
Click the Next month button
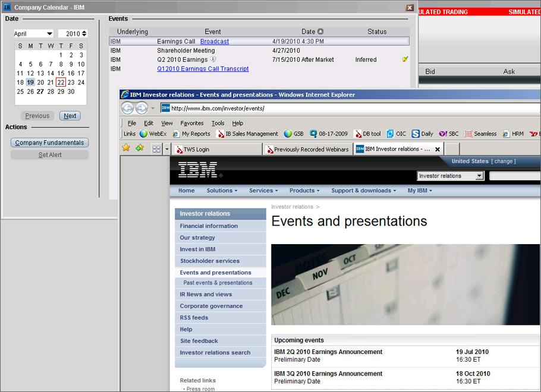point(70,116)
